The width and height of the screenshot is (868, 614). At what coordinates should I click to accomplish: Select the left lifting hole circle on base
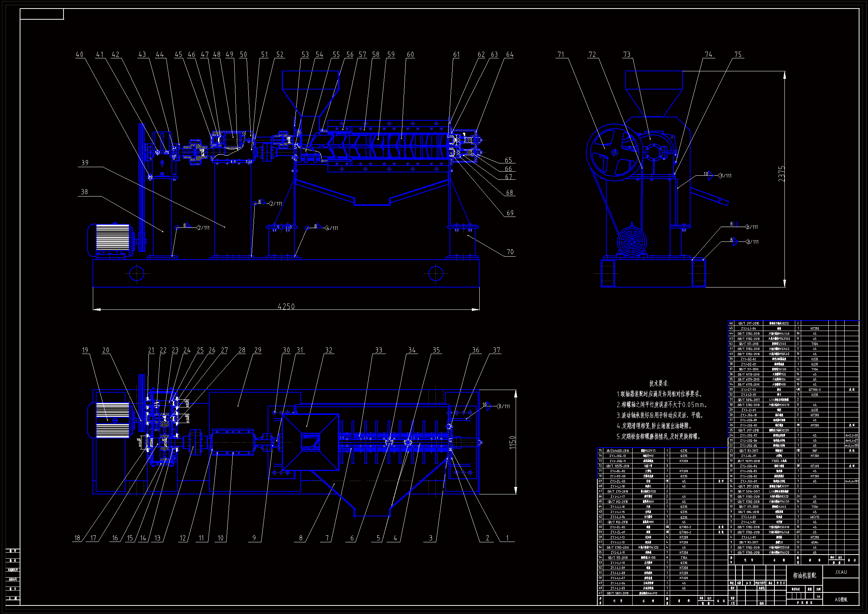pos(137,273)
